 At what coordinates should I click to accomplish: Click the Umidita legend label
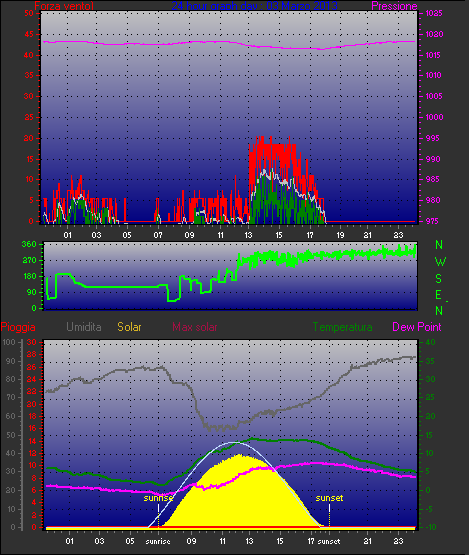(x=84, y=327)
